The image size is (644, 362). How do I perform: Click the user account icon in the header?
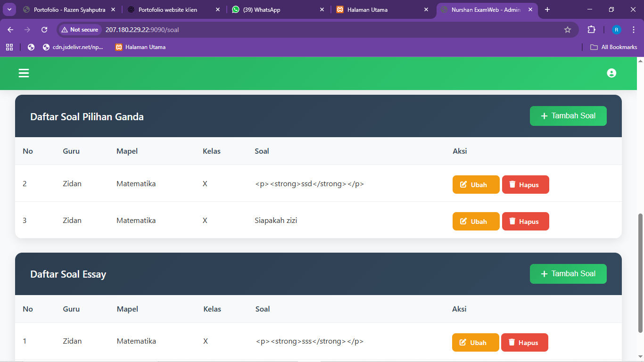(611, 73)
